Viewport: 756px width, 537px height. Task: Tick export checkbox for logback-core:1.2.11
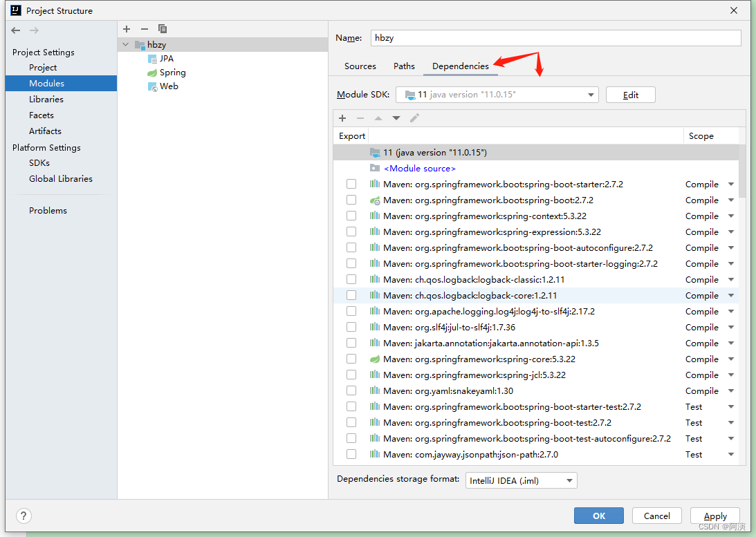351,295
